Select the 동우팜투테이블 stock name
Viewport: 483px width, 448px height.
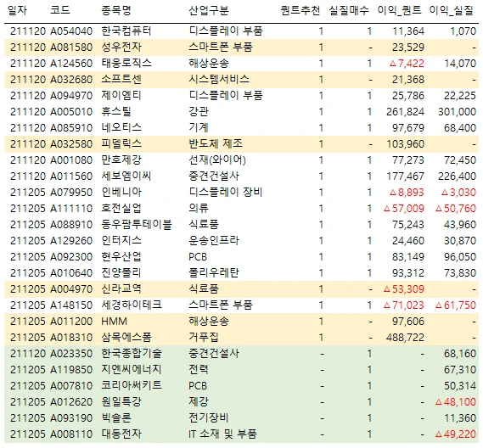(137, 225)
